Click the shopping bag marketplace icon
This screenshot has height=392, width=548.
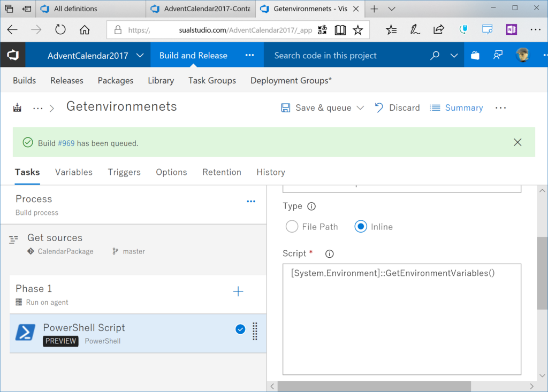[475, 55]
